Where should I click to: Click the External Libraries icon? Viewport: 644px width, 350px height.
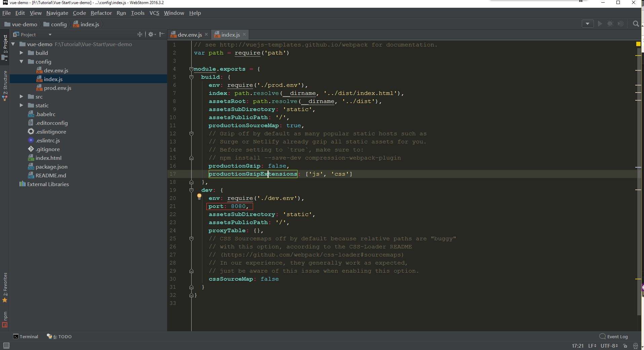tap(23, 184)
